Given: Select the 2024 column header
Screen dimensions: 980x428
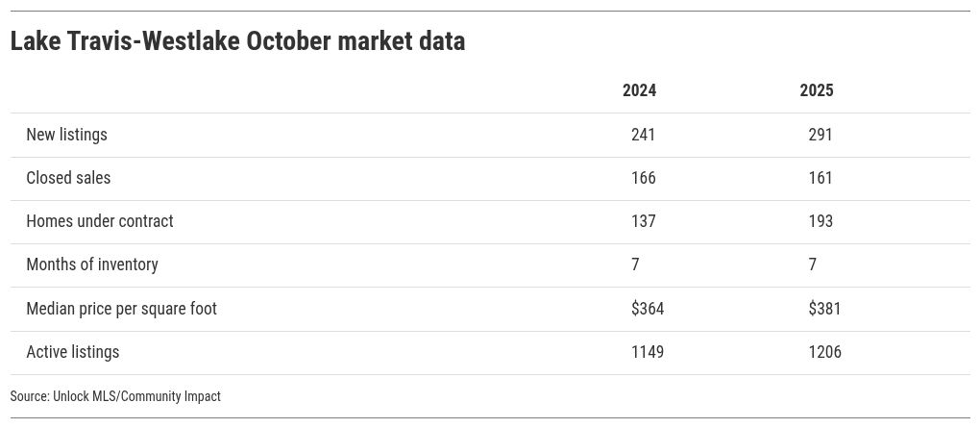Looking at the screenshot, I should click(639, 90).
